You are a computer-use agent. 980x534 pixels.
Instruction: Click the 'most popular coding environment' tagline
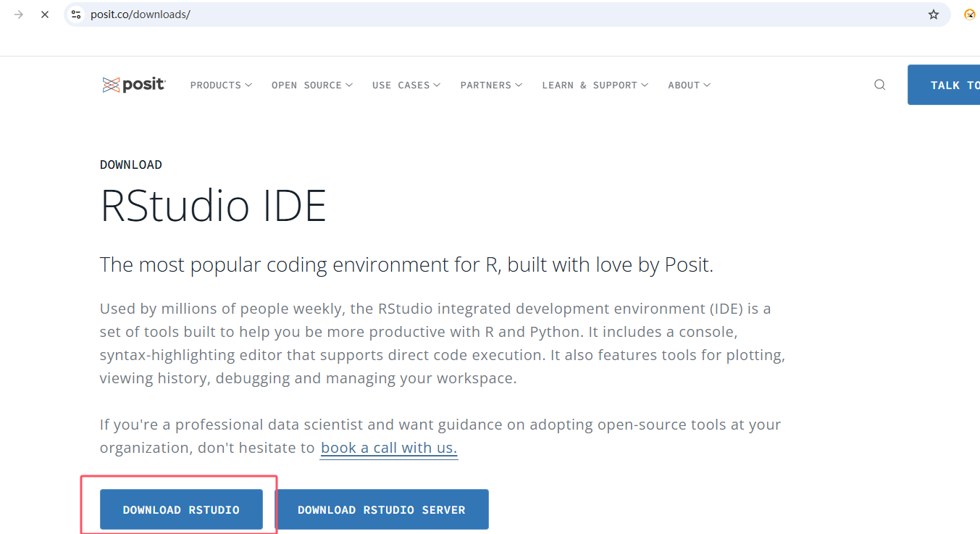tap(406, 264)
